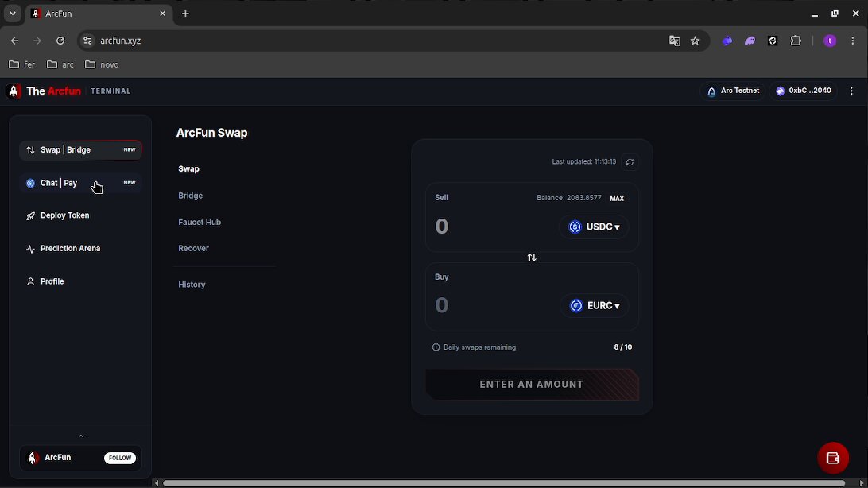The height and width of the screenshot is (488, 868).
Task: Open the Faucet Hub page
Action: tap(200, 222)
